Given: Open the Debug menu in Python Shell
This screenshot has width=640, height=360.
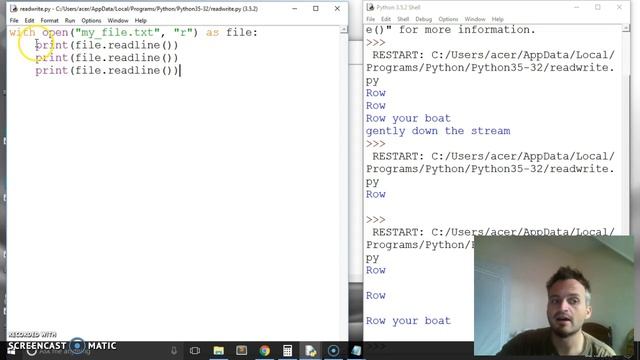Looking at the screenshot, I should [423, 19].
